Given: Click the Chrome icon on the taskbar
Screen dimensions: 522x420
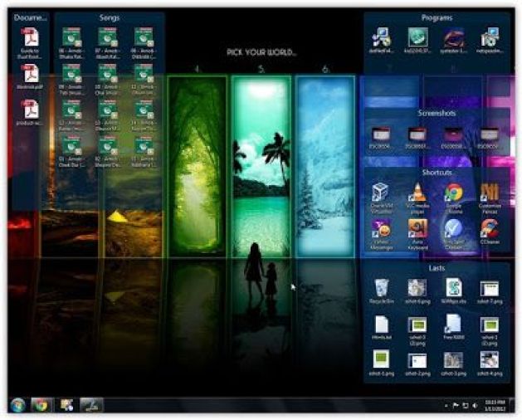Looking at the screenshot, I should click(41, 405).
